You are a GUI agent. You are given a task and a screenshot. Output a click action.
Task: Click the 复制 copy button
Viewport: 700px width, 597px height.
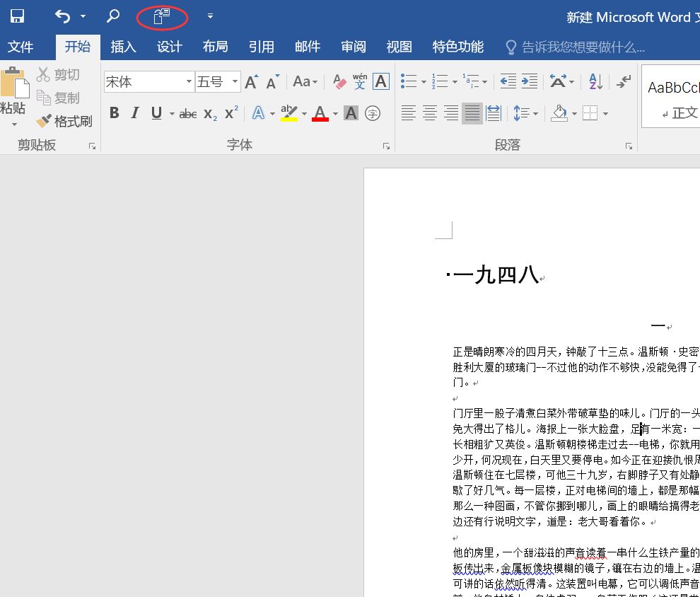(x=58, y=98)
